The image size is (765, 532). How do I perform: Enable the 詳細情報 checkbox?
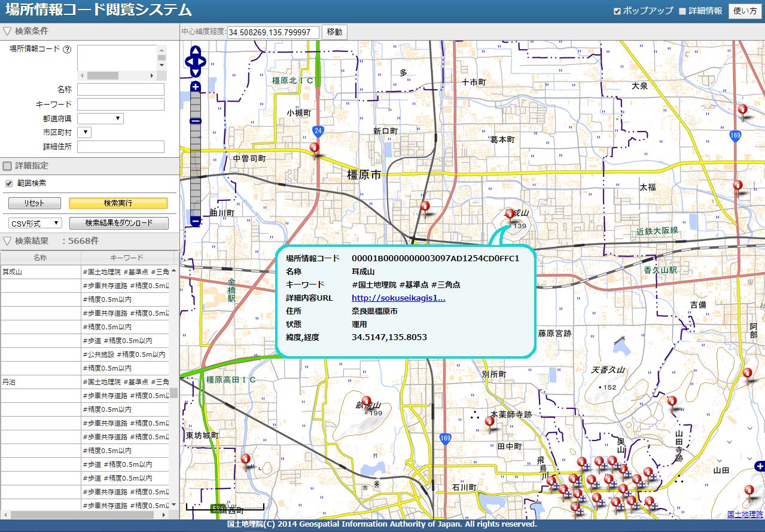coord(682,11)
